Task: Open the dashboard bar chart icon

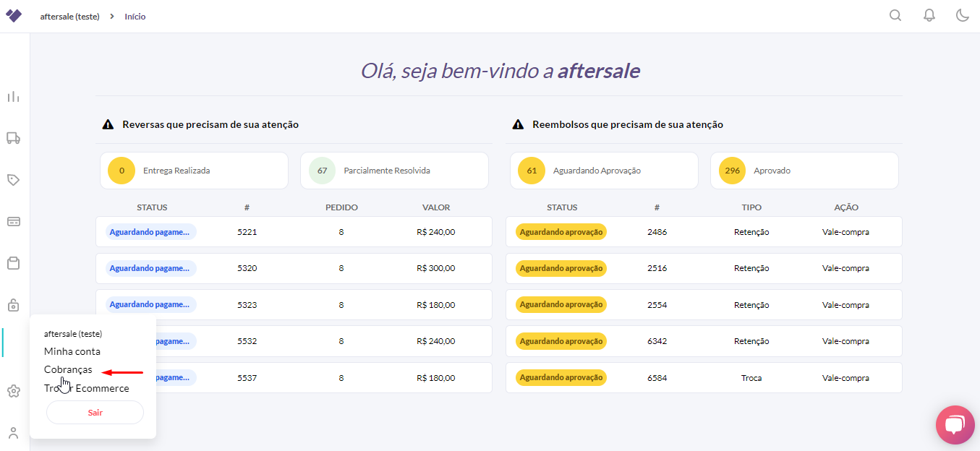Action: coord(13,97)
